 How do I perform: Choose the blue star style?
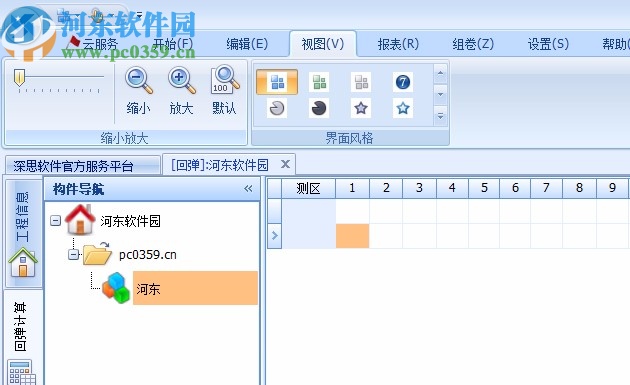point(403,108)
